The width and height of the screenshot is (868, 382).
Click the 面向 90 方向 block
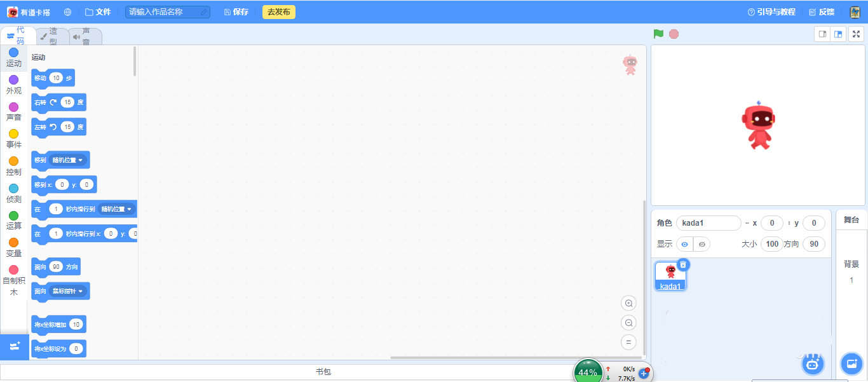[56, 267]
